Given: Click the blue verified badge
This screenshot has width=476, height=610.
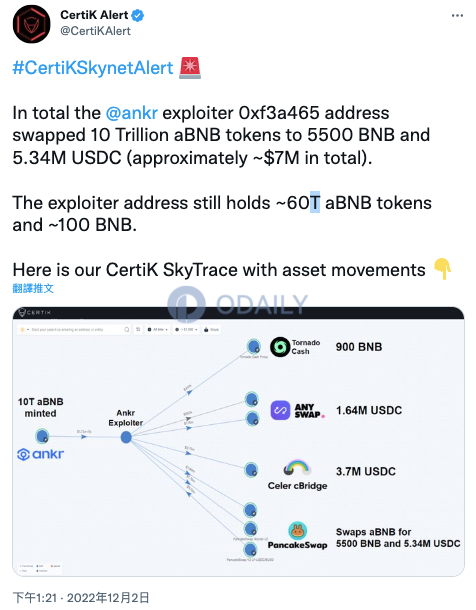Looking at the screenshot, I should [x=138, y=15].
